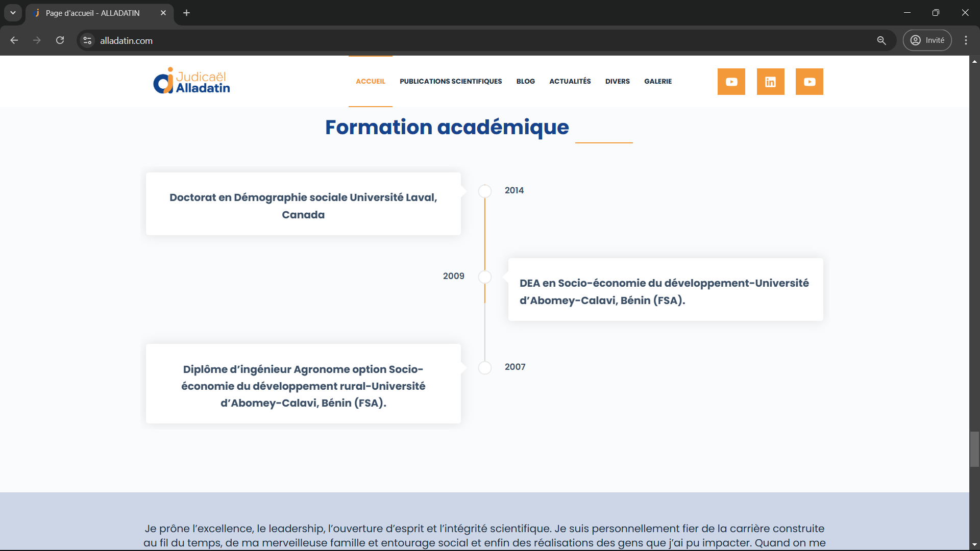Click the 2014 year label

coord(514,190)
